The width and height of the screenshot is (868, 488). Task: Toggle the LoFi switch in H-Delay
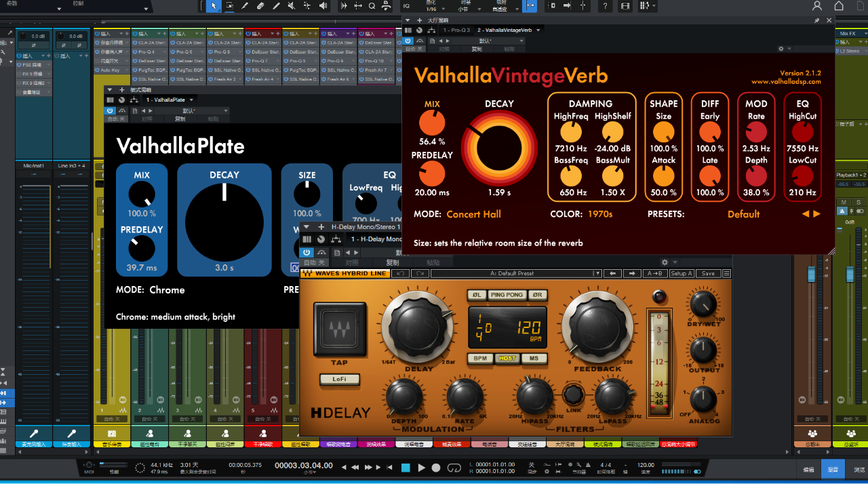[339, 380]
